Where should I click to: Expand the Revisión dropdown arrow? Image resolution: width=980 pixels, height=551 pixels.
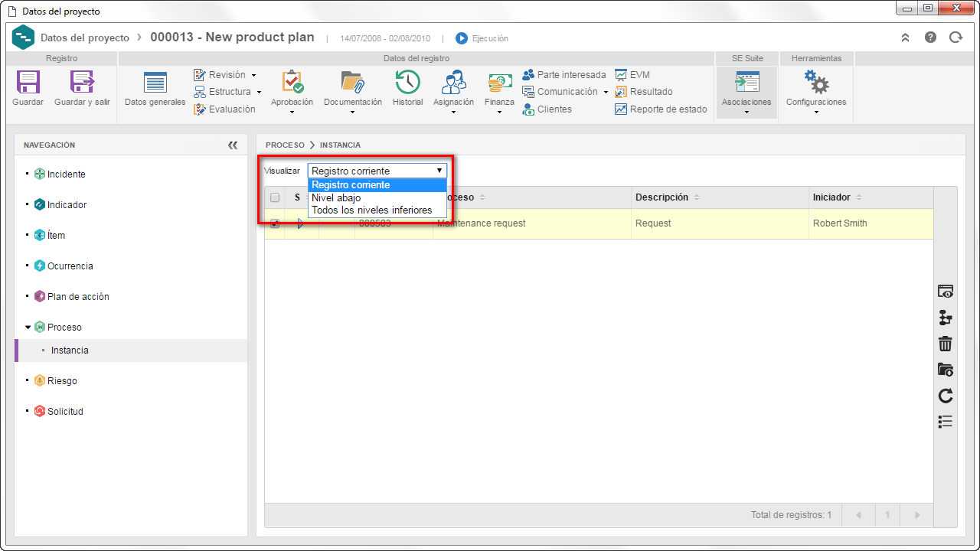point(253,76)
